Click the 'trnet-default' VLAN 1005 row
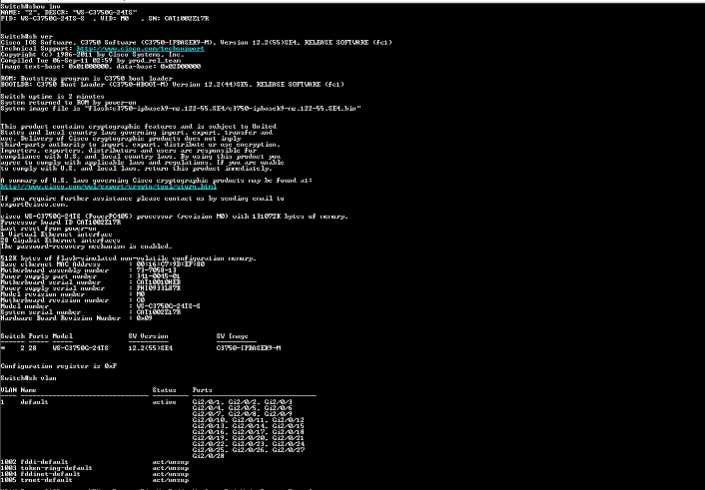This screenshot has width=705, height=490. tap(94, 480)
